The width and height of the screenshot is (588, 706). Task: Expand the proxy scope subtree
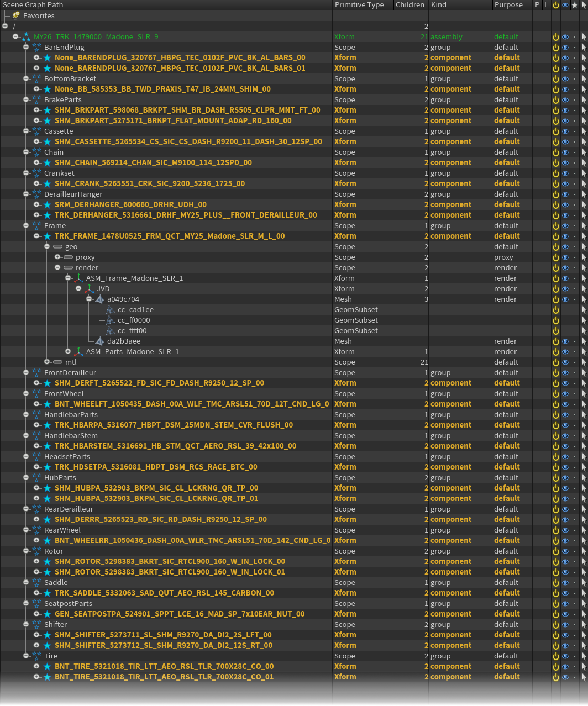pyautogui.click(x=57, y=257)
